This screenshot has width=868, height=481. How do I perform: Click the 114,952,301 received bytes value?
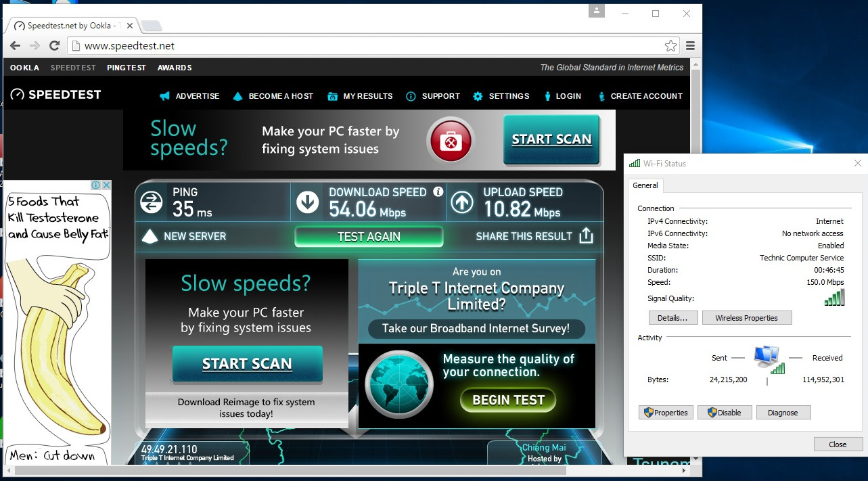point(823,380)
